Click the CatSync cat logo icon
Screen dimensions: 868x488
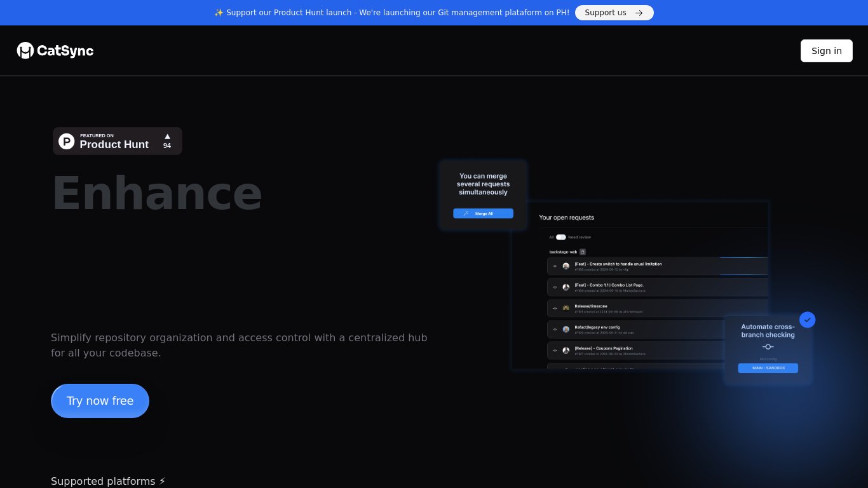(25, 51)
